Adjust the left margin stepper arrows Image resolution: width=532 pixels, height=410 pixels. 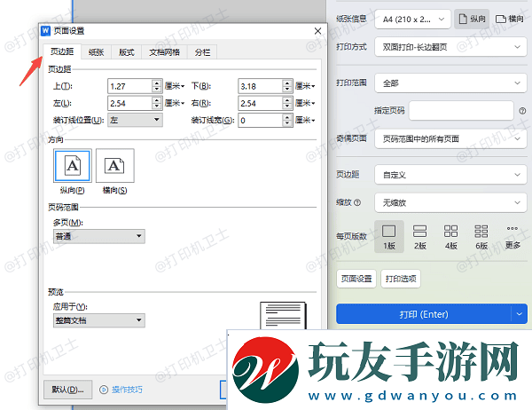point(156,103)
